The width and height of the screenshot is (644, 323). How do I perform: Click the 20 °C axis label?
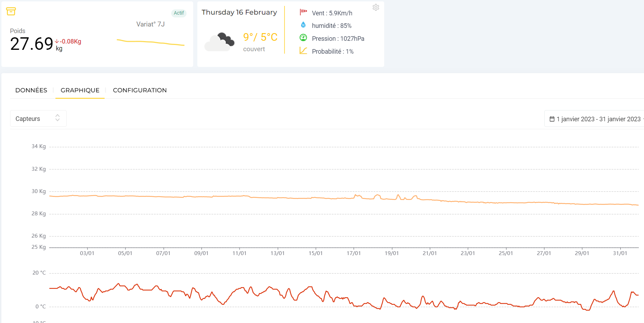39,273
